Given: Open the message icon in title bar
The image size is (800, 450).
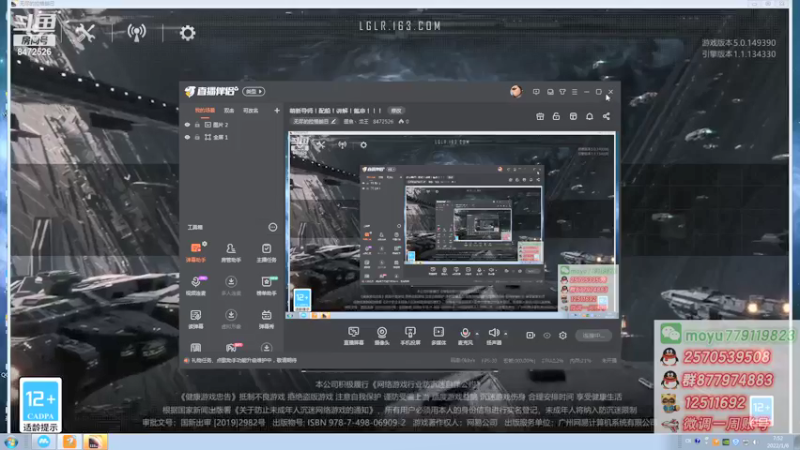Looking at the screenshot, I should click(536, 92).
